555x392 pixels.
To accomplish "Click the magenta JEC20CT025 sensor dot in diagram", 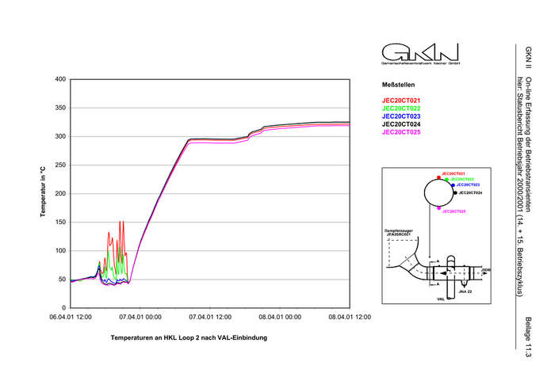I will tap(438, 208).
